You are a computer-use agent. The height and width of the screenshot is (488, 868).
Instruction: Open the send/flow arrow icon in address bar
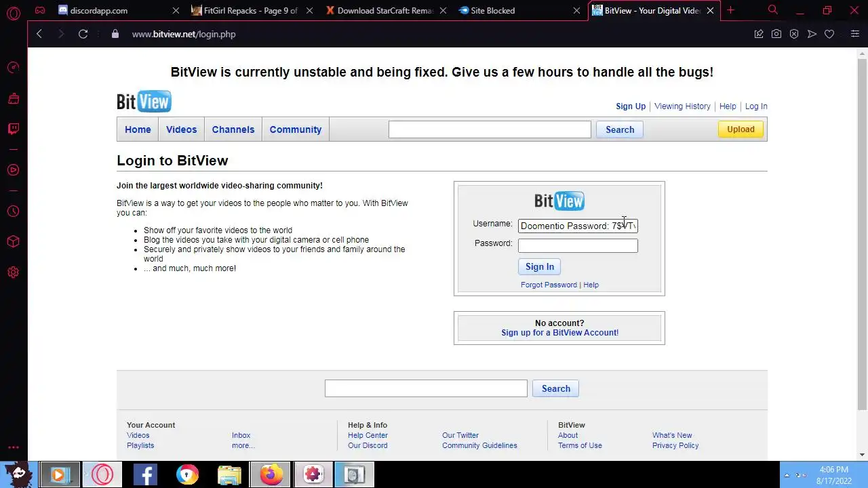pyautogui.click(x=812, y=34)
